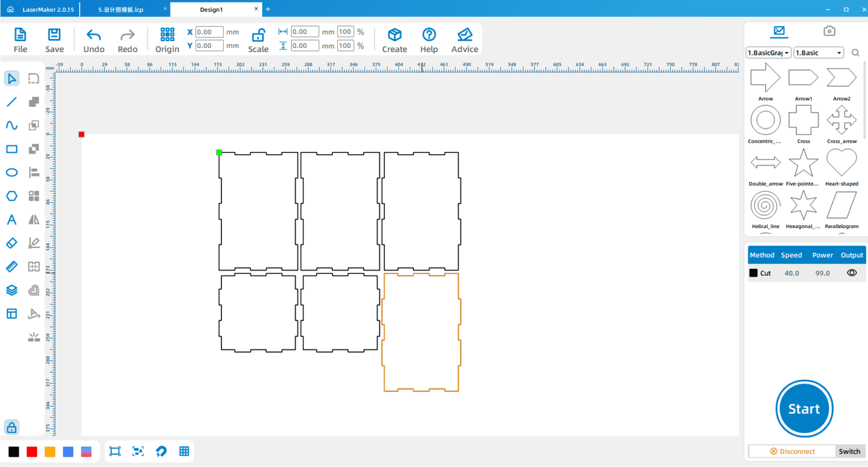The image size is (868, 467).
Task: Open the File menu
Action: tap(20, 41)
